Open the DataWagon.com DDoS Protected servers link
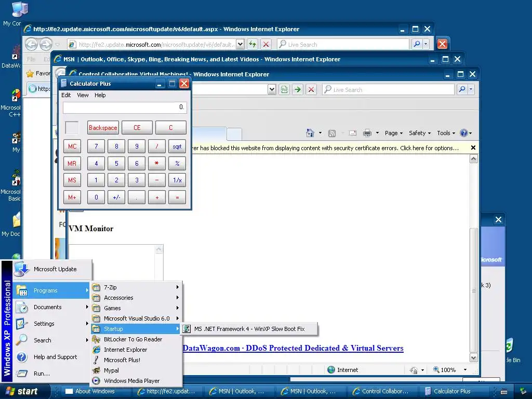Screen dimensions: 532x399 click(293, 348)
